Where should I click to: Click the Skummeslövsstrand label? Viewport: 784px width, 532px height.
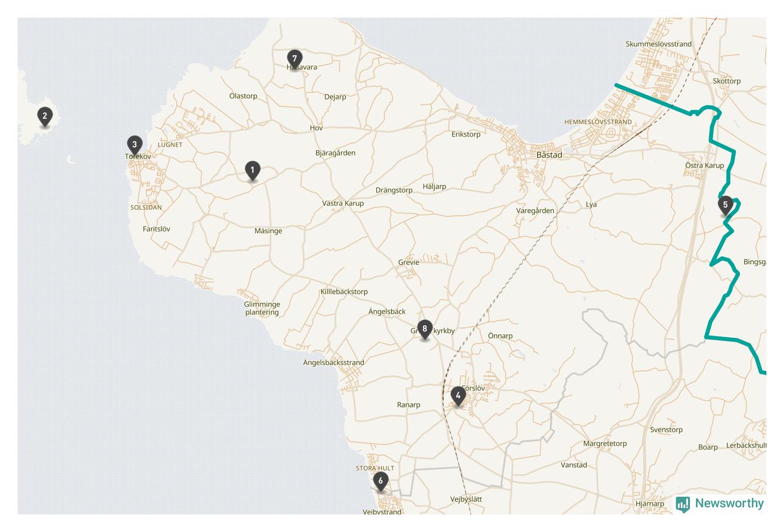(x=658, y=44)
